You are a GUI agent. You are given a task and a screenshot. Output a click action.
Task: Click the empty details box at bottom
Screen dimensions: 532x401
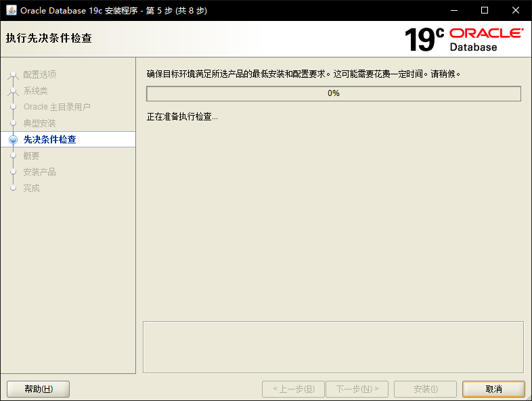pos(333,348)
